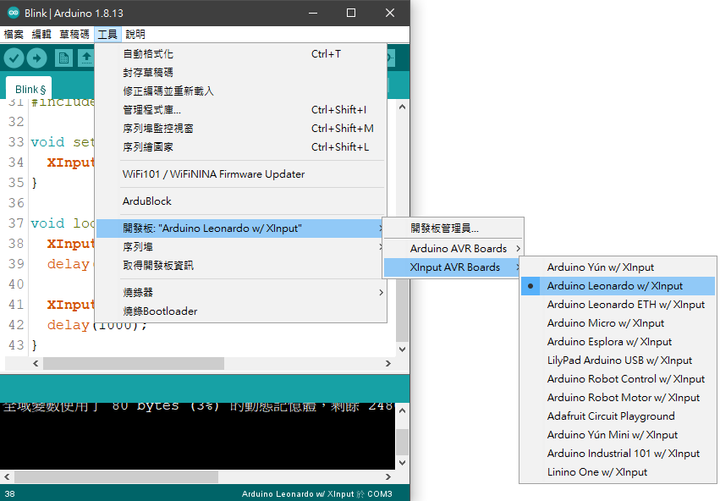Expand XInput AVR Boards submenu
Screen dimensions: 720x501
click(453, 267)
